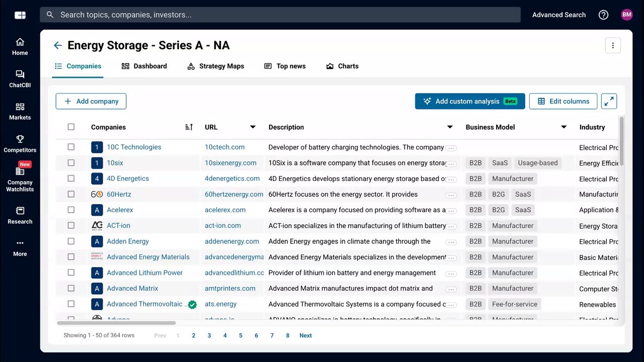Switch to the Top news tab
The width and height of the screenshot is (644, 362).
click(x=285, y=66)
